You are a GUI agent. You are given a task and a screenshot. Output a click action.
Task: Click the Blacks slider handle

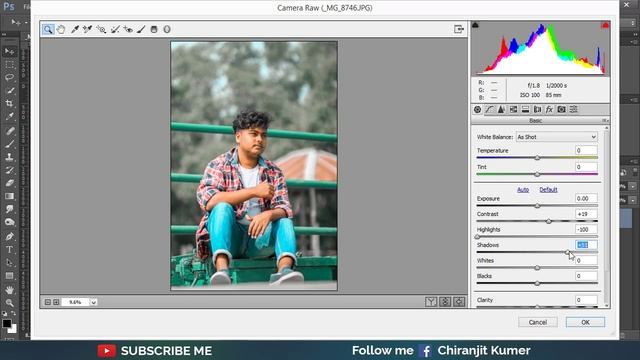click(x=537, y=283)
